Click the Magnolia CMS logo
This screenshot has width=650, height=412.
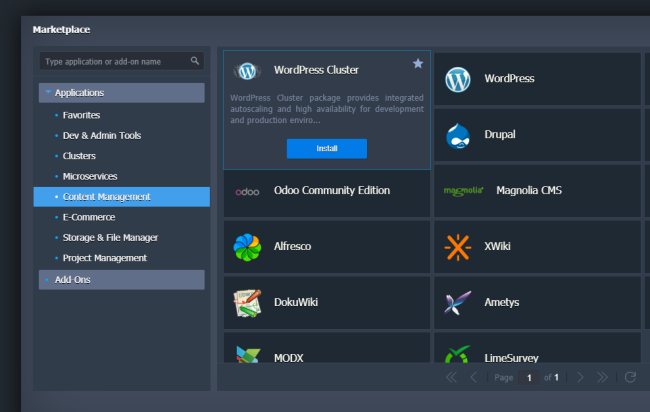coord(463,191)
